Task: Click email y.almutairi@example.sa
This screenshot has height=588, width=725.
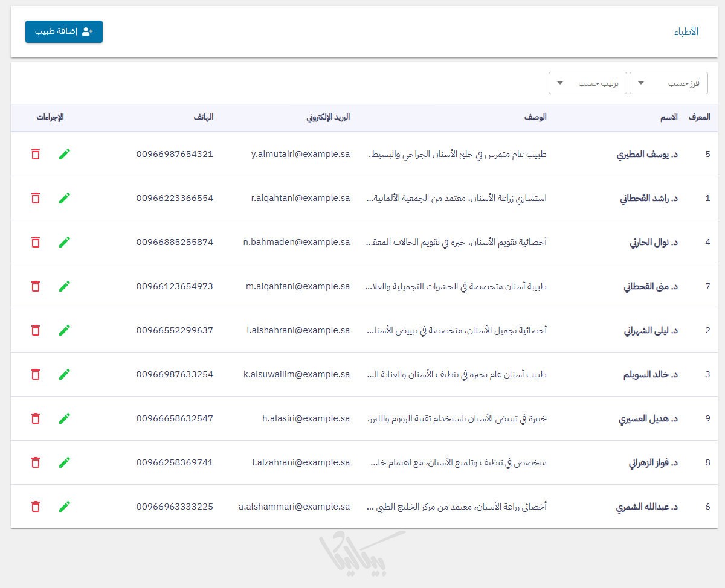Action: [x=300, y=154]
